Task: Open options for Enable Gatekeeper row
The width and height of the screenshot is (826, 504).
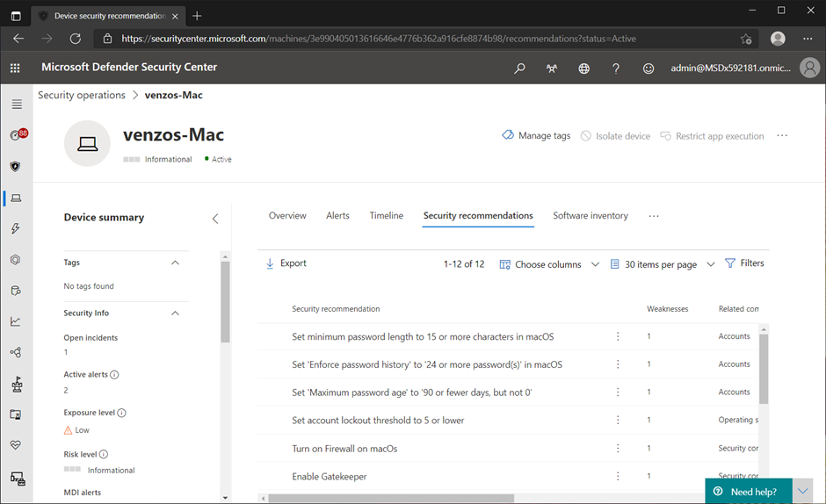Action: tap(618, 476)
